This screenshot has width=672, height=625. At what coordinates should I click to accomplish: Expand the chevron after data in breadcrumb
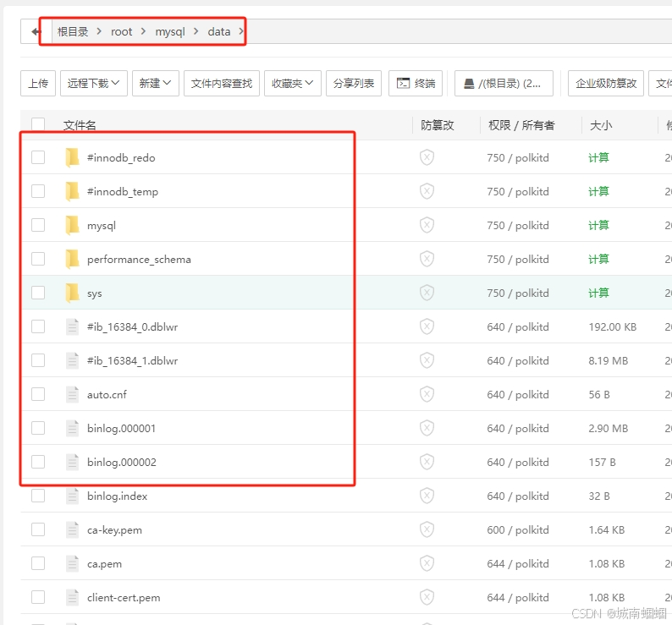(x=241, y=31)
